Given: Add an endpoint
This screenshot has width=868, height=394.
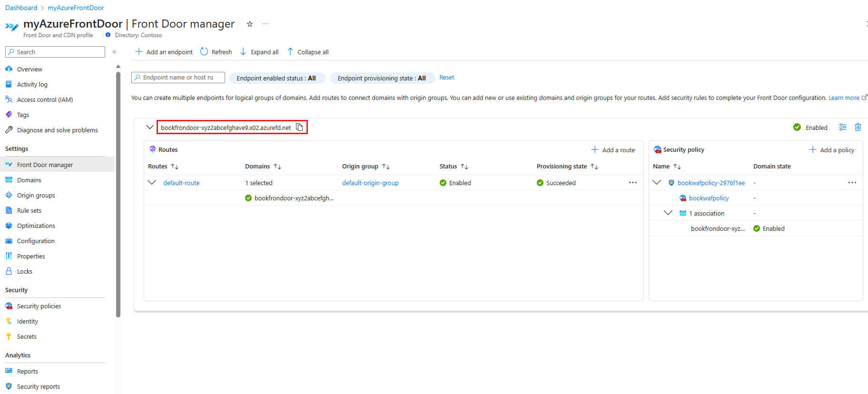Looking at the screenshot, I should point(164,52).
